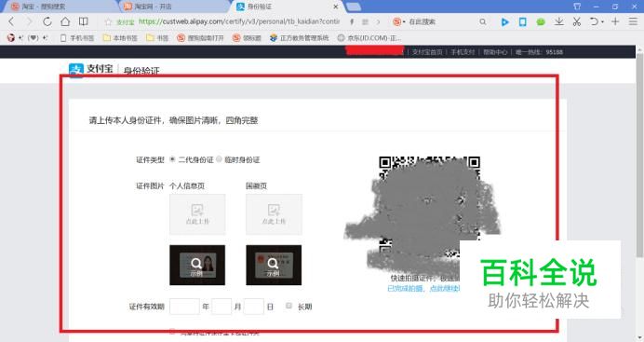Focus the validity year input field

[x=184, y=307]
